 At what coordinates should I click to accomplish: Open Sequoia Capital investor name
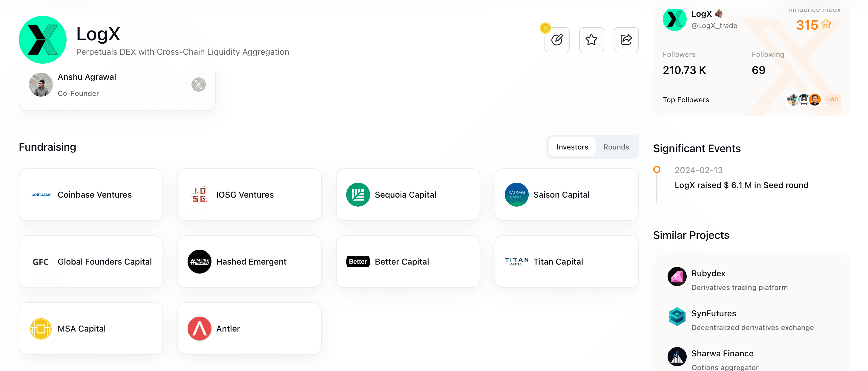point(405,195)
